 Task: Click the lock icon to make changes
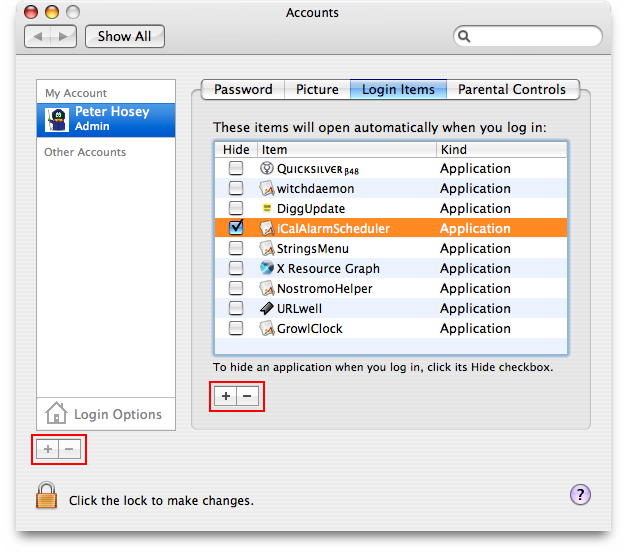(46, 495)
